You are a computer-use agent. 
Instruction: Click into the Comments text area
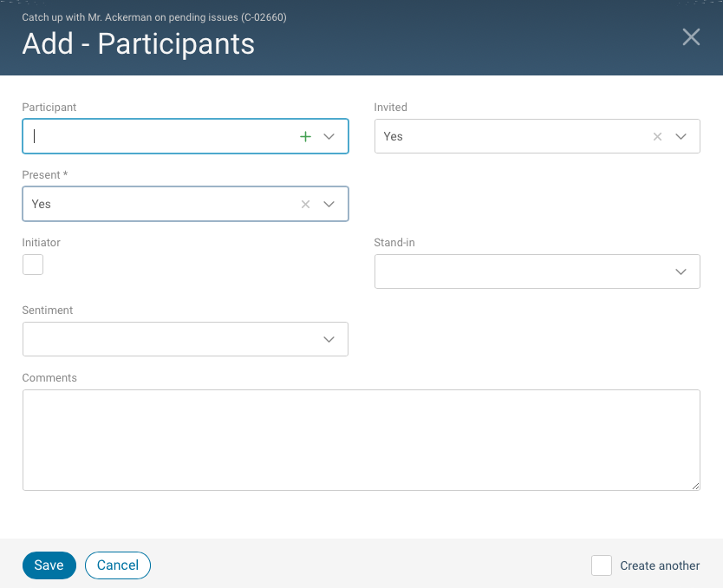361,438
